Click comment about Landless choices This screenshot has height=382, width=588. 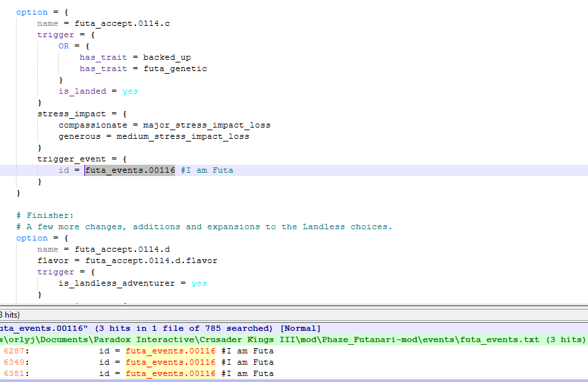coord(204,227)
